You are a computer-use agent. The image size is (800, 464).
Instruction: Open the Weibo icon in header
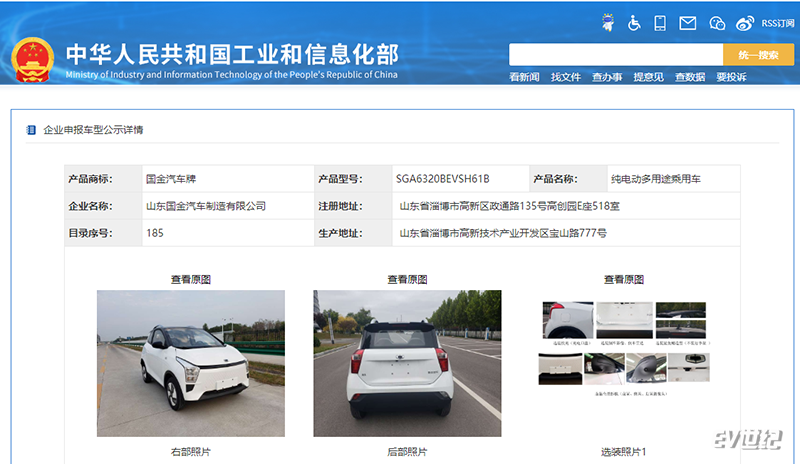click(745, 23)
